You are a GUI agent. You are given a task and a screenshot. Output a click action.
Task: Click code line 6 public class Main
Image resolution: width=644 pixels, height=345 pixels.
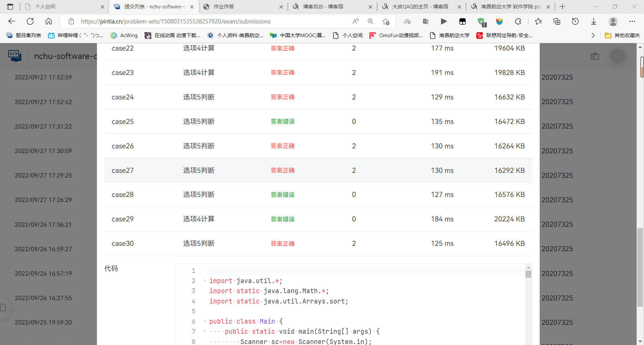pyautogui.click(x=246, y=321)
